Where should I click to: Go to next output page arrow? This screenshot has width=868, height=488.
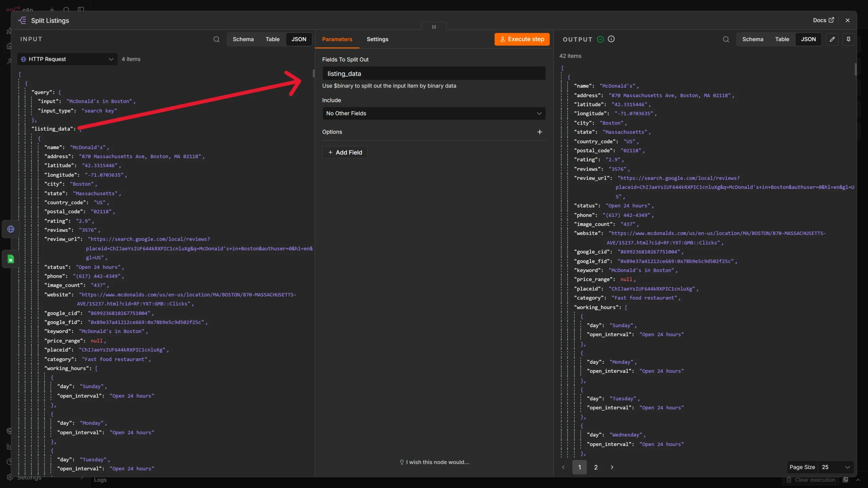coord(612,467)
